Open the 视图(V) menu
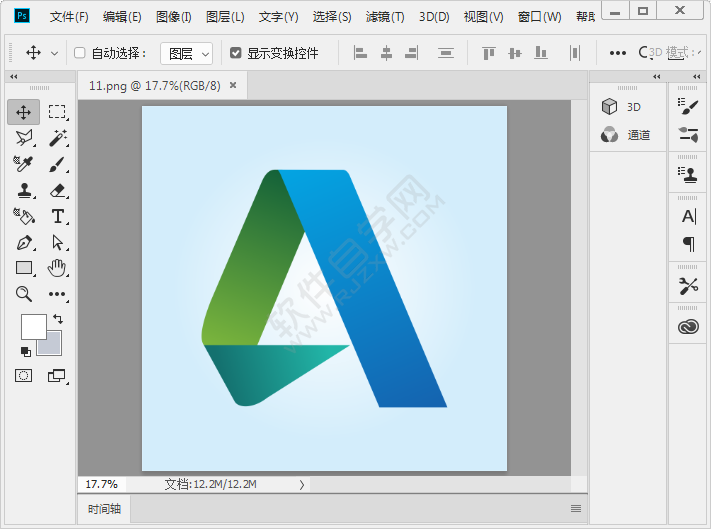 pyautogui.click(x=483, y=17)
